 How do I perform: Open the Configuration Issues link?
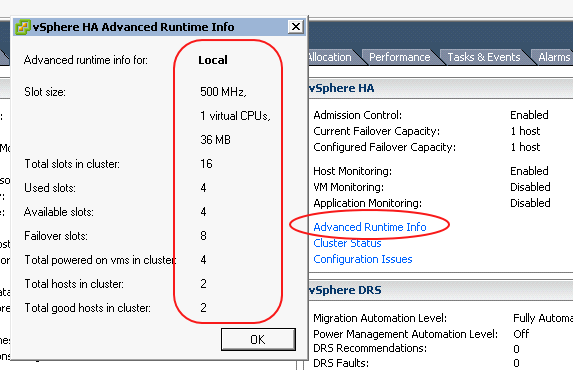pyautogui.click(x=363, y=259)
